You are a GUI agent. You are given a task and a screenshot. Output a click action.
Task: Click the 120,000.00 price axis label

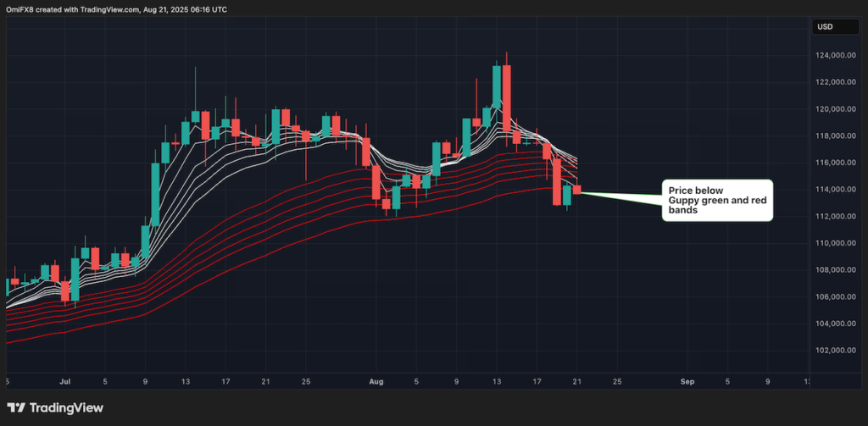coord(832,109)
